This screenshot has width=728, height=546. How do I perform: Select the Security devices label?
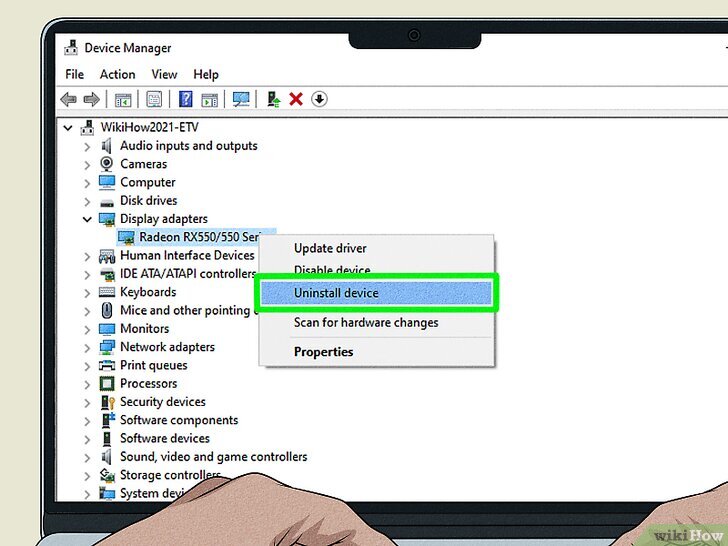162,402
